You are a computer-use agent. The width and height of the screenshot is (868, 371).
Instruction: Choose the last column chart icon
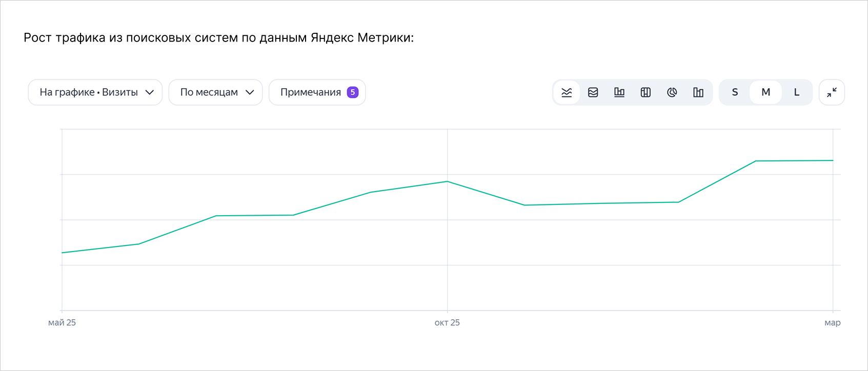(698, 92)
